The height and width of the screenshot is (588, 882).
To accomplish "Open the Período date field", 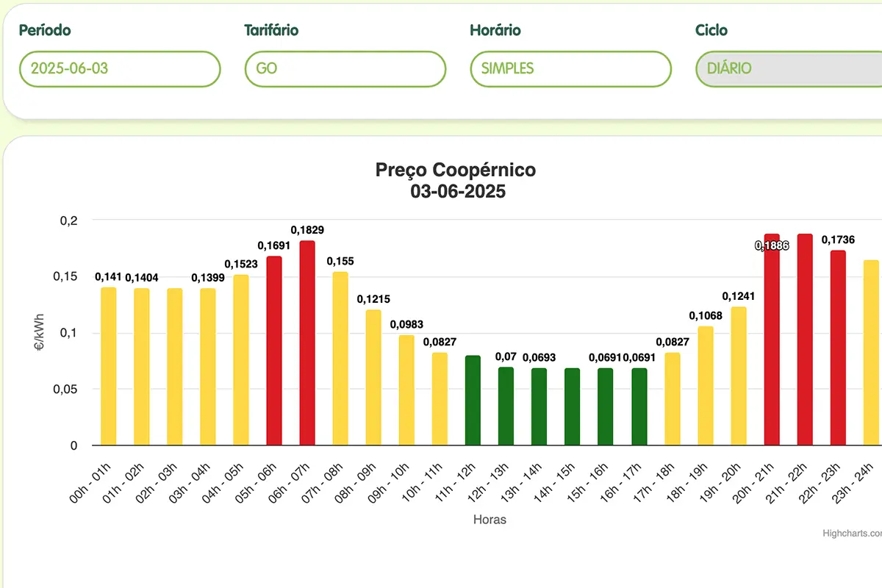I will click(x=120, y=69).
